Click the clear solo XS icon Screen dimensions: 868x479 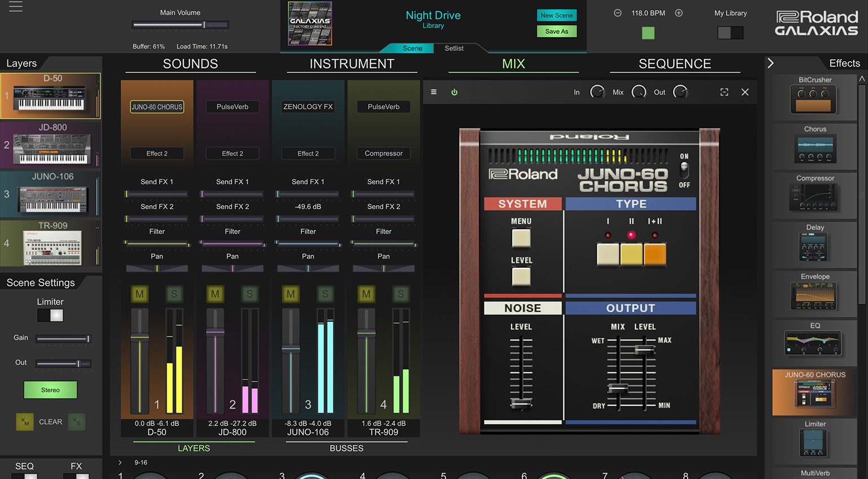77,422
